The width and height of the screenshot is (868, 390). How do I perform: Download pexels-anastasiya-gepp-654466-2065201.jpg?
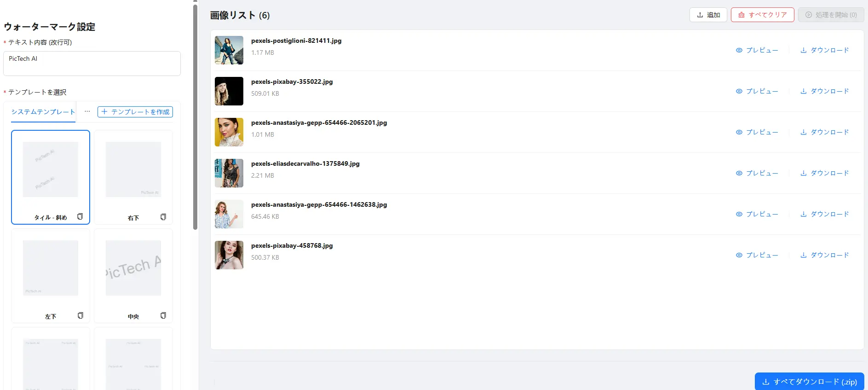(x=825, y=132)
